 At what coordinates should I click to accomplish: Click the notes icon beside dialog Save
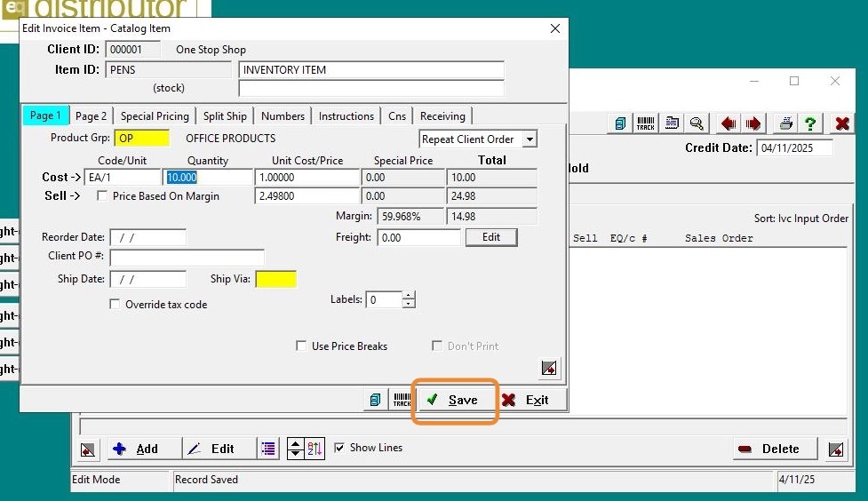[375, 400]
